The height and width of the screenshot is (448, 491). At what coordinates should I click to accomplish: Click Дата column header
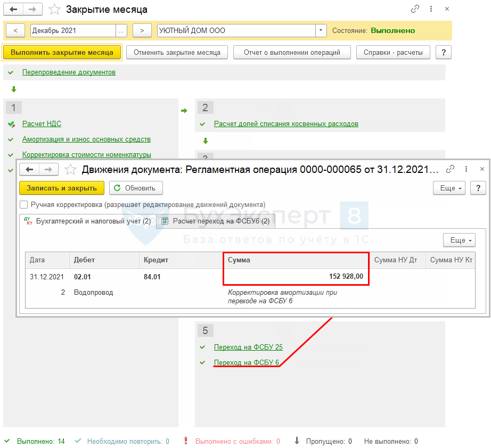tap(47, 260)
